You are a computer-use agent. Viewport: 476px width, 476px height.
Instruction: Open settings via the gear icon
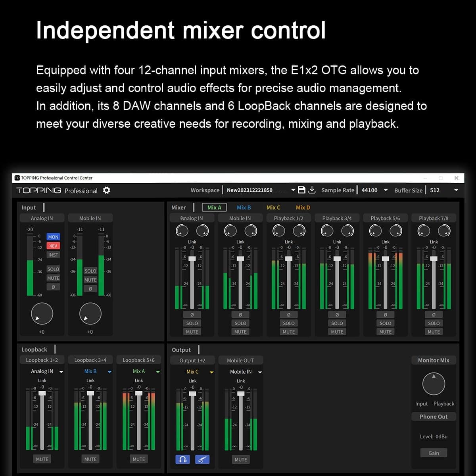point(106,190)
